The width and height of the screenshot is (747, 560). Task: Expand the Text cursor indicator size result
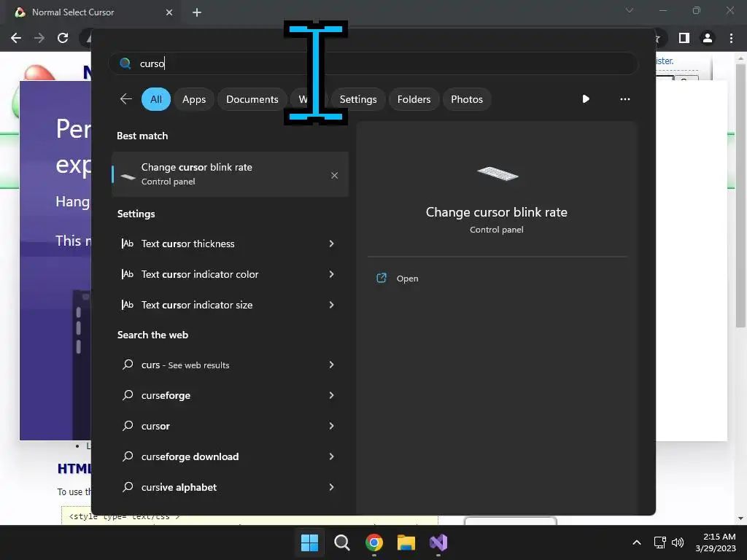click(x=332, y=304)
